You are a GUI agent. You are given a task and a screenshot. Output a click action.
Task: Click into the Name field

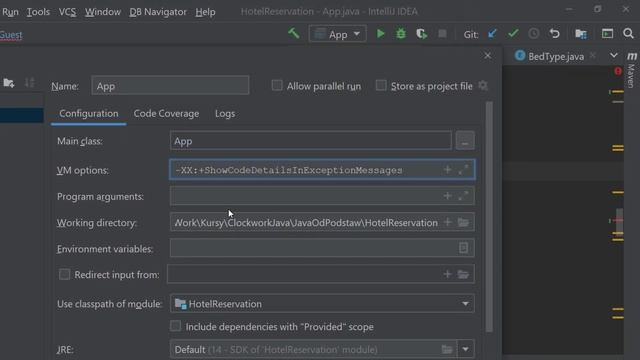(x=170, y=86)
